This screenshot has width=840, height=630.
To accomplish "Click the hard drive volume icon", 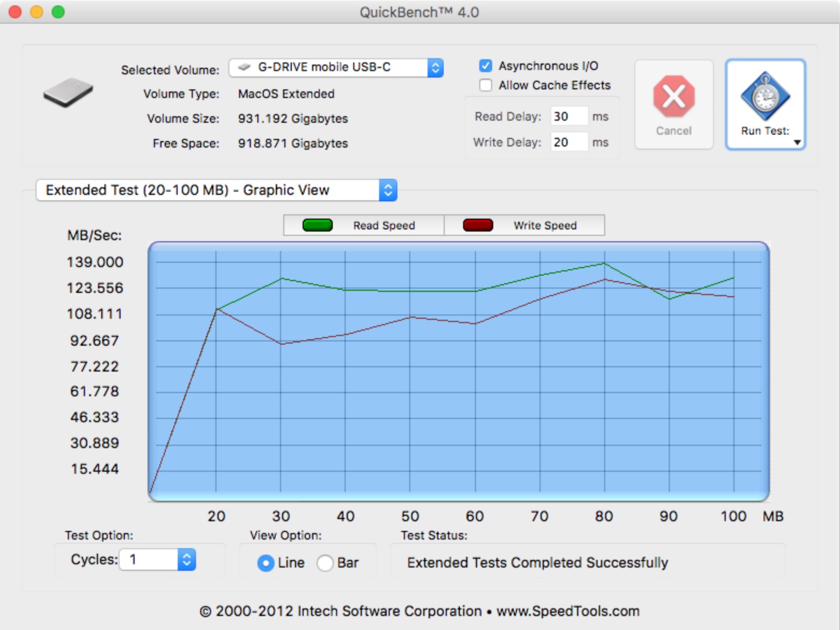I will pos(68,93).
